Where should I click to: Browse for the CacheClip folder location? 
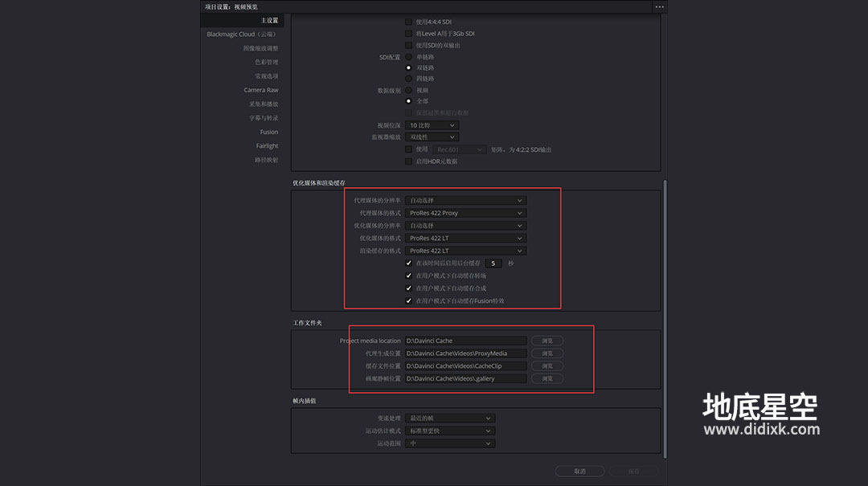point(547,366)
